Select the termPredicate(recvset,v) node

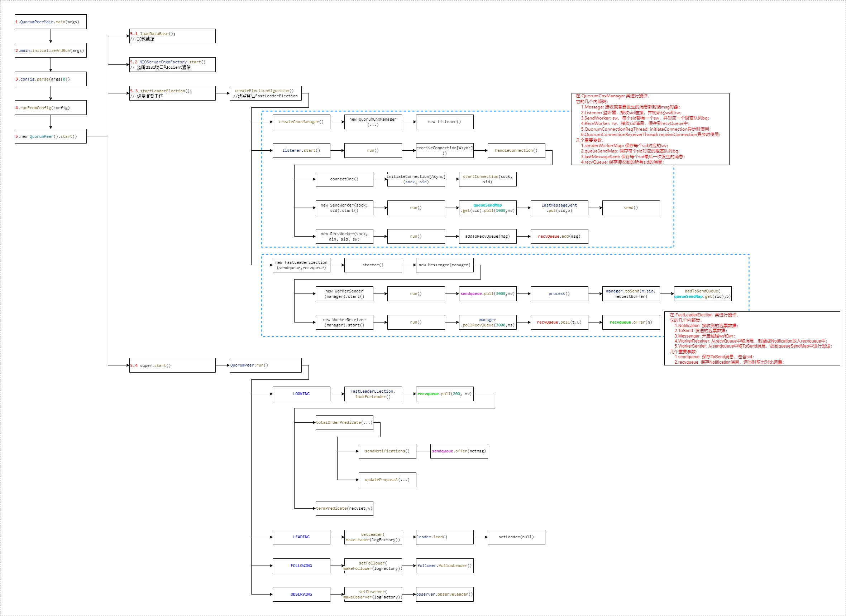344,509
